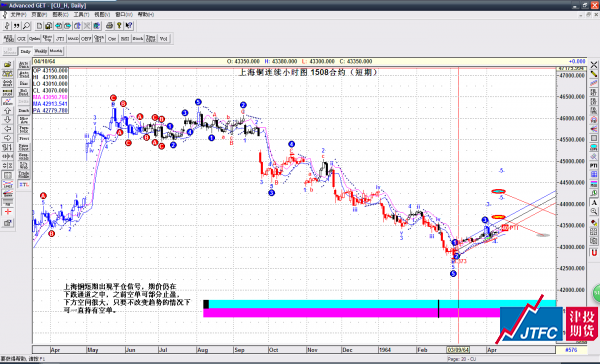Click the open folder icon in left toolbar
The image size is (600, 364).
click(x=8, y=65)
